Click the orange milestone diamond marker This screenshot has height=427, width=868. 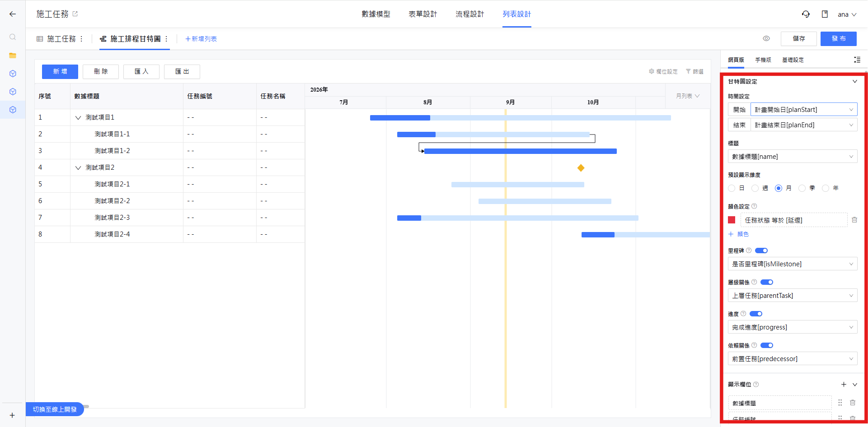(581, 168)
